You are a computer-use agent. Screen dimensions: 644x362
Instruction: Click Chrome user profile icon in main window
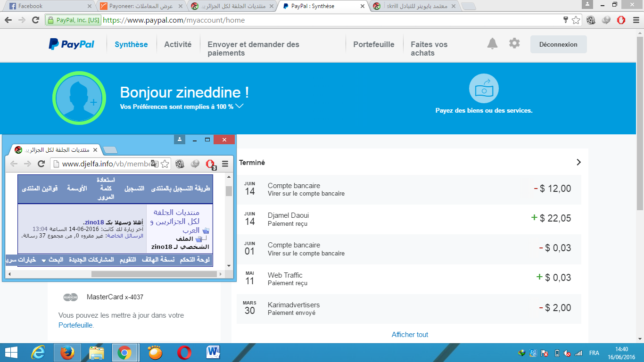(587, 4)
